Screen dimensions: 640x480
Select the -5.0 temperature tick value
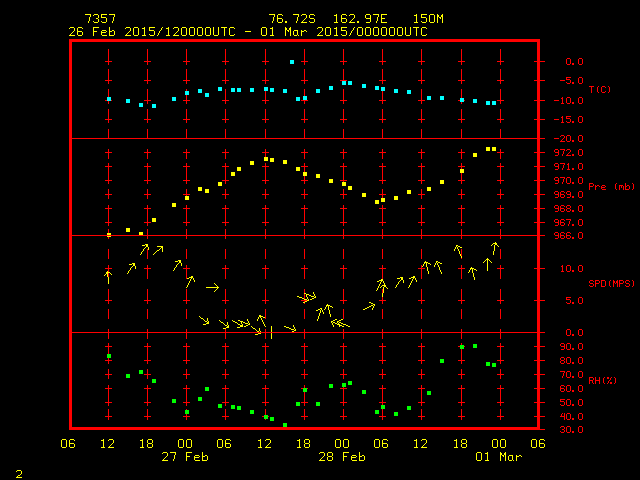pyautogui.click(x=571, y=80)
